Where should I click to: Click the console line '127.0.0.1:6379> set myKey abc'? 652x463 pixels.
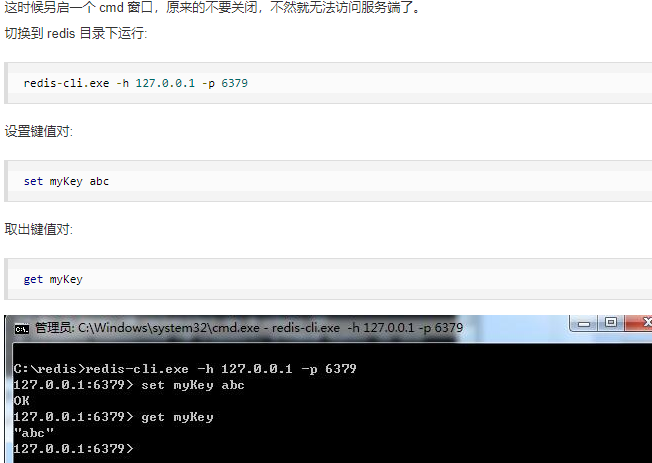(x=129, y=385)
